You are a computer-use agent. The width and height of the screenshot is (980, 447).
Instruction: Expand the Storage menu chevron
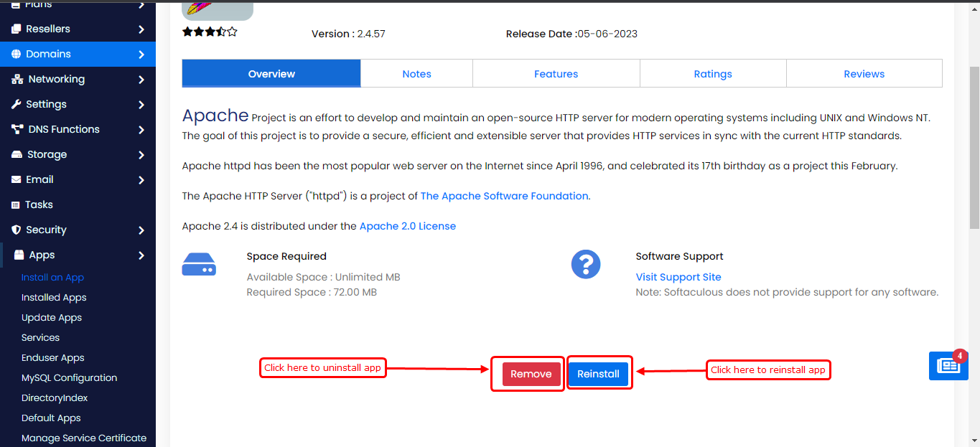(x=141, y=155)
